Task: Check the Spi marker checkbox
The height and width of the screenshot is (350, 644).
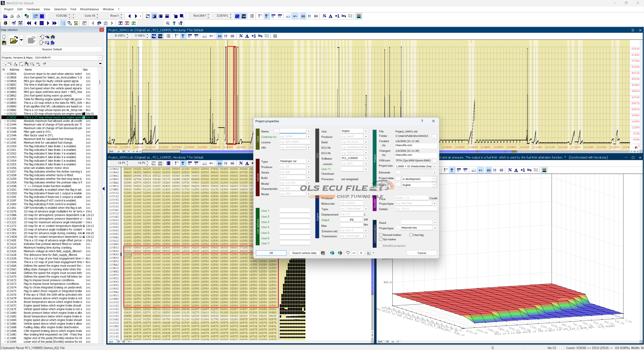Action: point(381,239)
